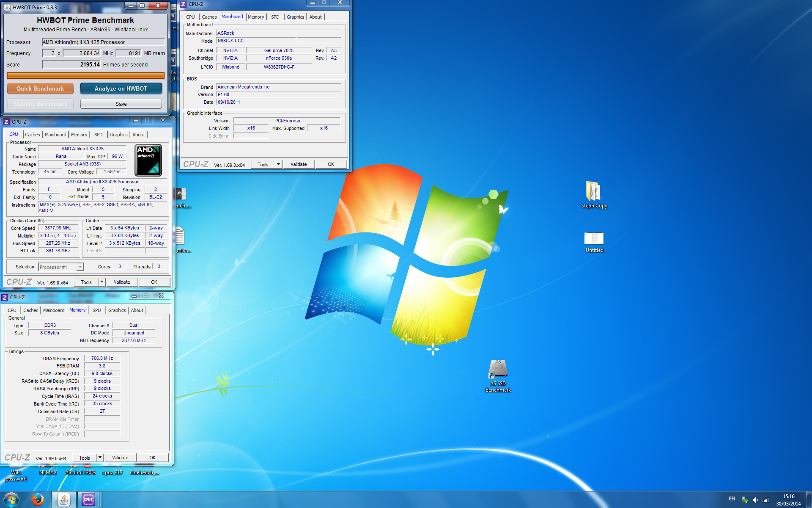The width and height of the screenshot is (812, 508).
Task: Click Validate in CPU-Z Mainboard window
Action: (299, 164)
